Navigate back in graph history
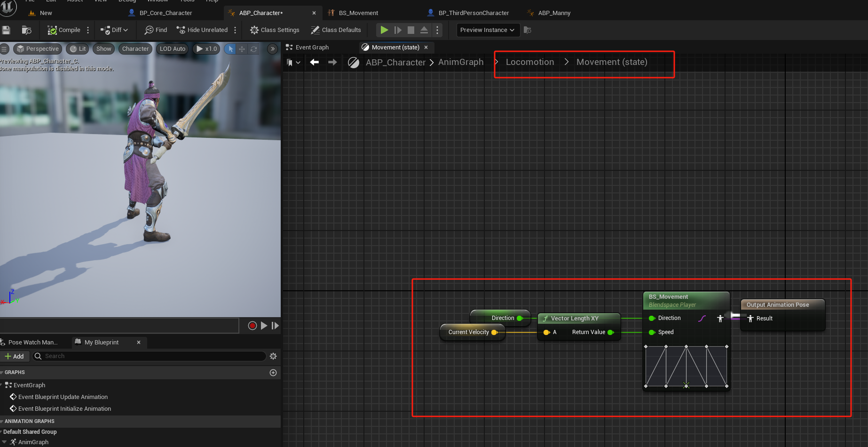Viewport: 868px width, 447px height. (315, 62)
